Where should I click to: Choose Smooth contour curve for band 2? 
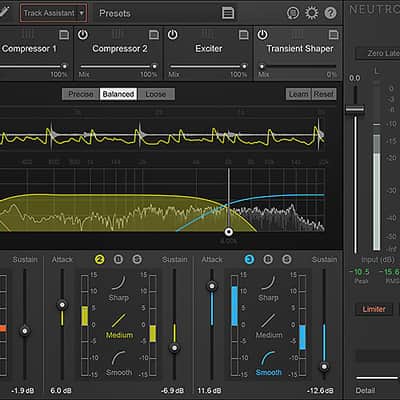119,363
